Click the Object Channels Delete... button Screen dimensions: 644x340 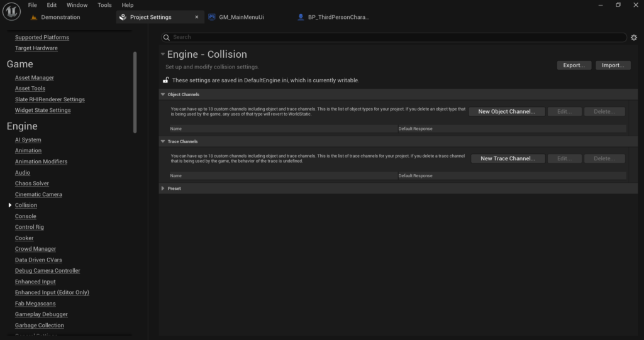[604, 111]
